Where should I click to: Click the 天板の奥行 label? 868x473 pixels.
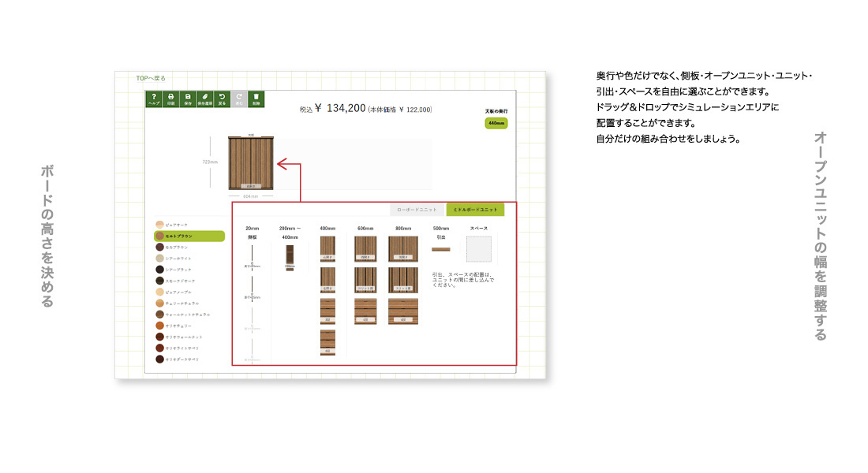click(496, 111)
